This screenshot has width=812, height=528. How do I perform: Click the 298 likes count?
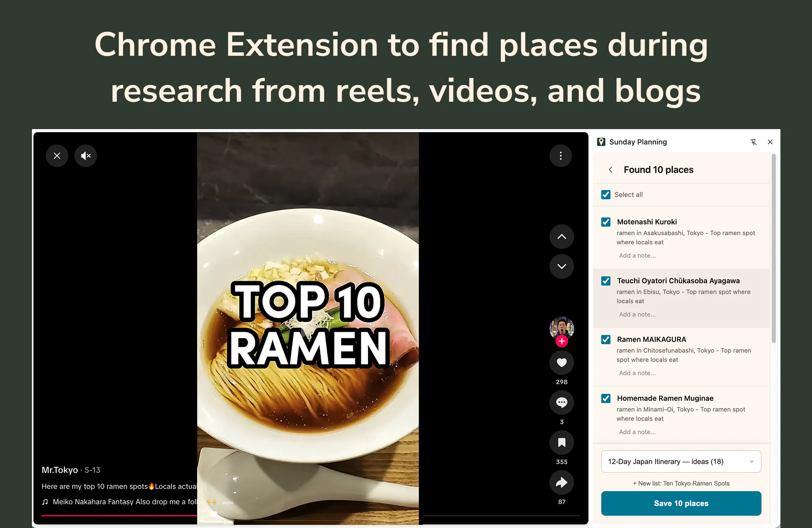(562, 382)
